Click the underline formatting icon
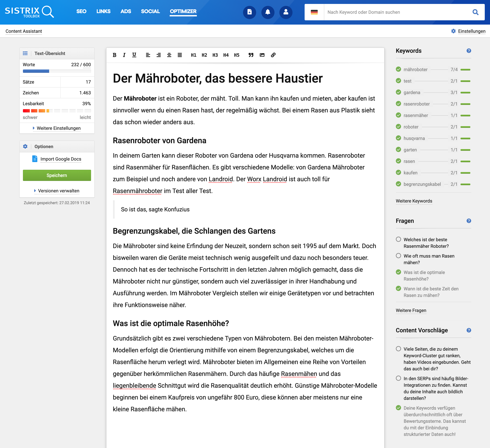The width and height of the screenshot is (490, 448). (x=134, y=55)
